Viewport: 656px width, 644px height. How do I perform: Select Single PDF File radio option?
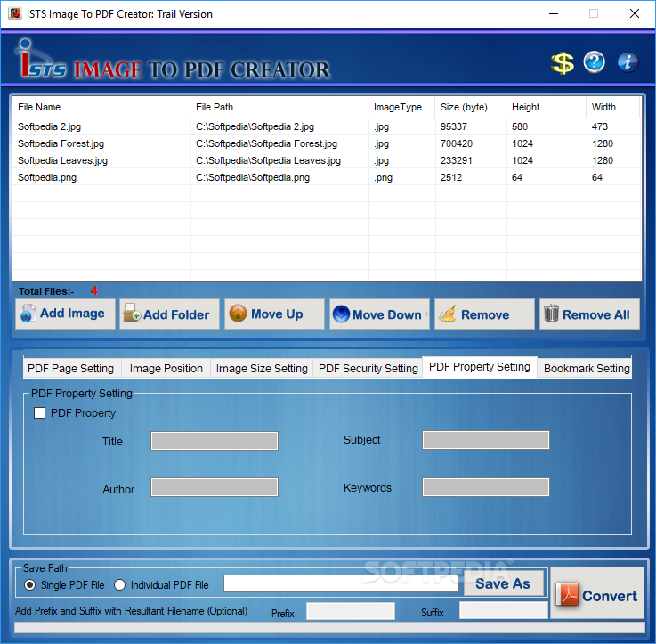coord(30,584)
